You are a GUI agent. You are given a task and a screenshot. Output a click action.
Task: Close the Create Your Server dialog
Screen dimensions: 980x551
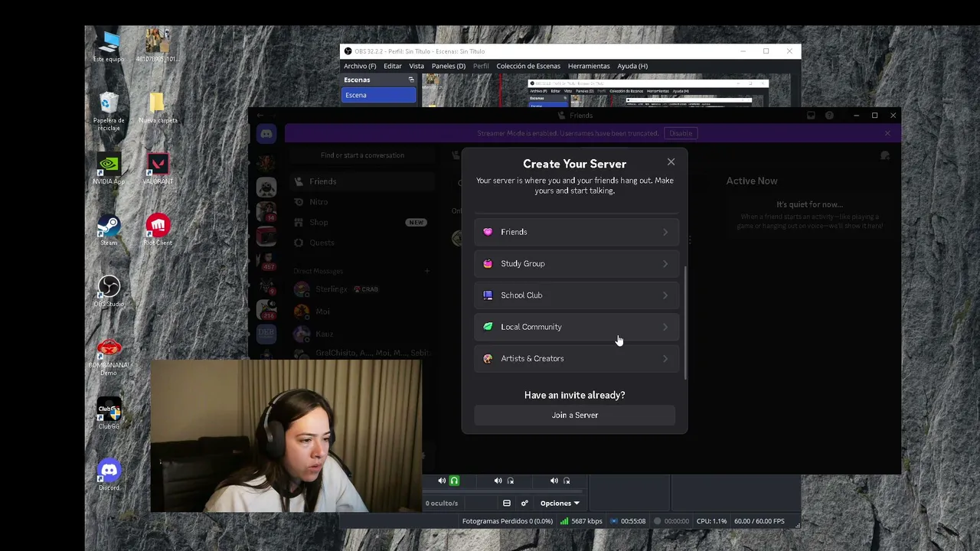[x=671, y=162]
